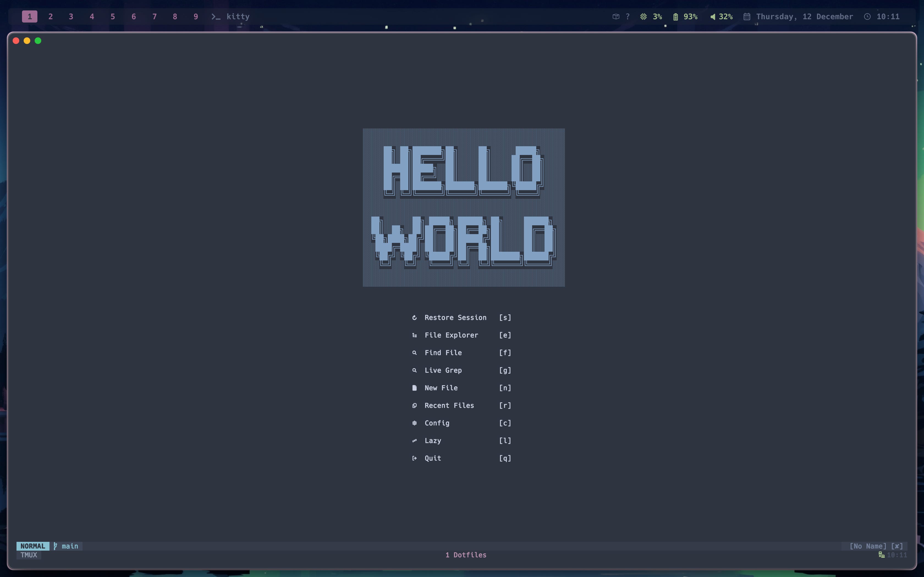This screenshot has height=577, width=924.
Task: Click the Recent Files copy icon
Action: (414, 405)
